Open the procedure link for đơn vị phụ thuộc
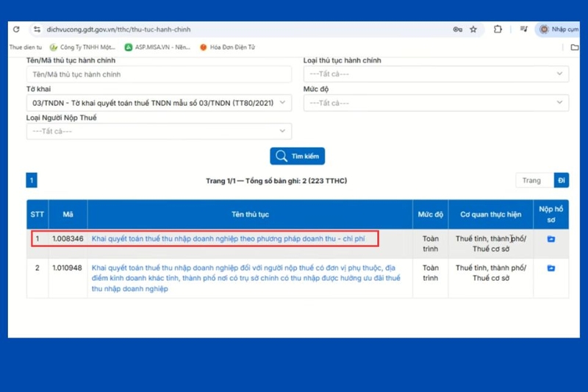Image resolution: width=588 pixels, height=392 pixels. (246, 278)
